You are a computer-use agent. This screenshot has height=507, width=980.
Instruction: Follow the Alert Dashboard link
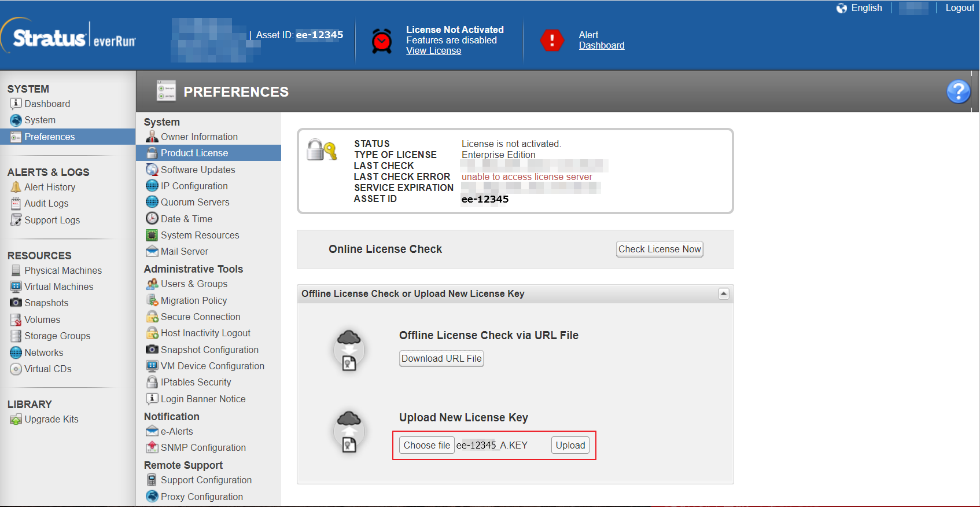[x=602, y=45]
